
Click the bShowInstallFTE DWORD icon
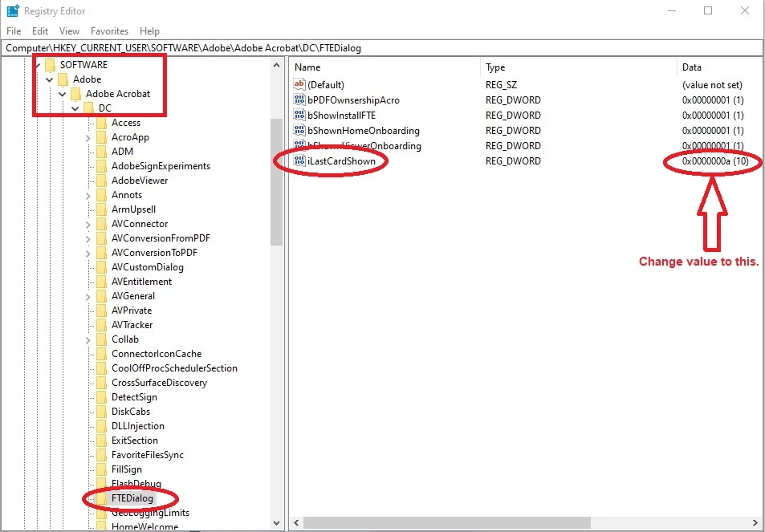click(299, 115)
